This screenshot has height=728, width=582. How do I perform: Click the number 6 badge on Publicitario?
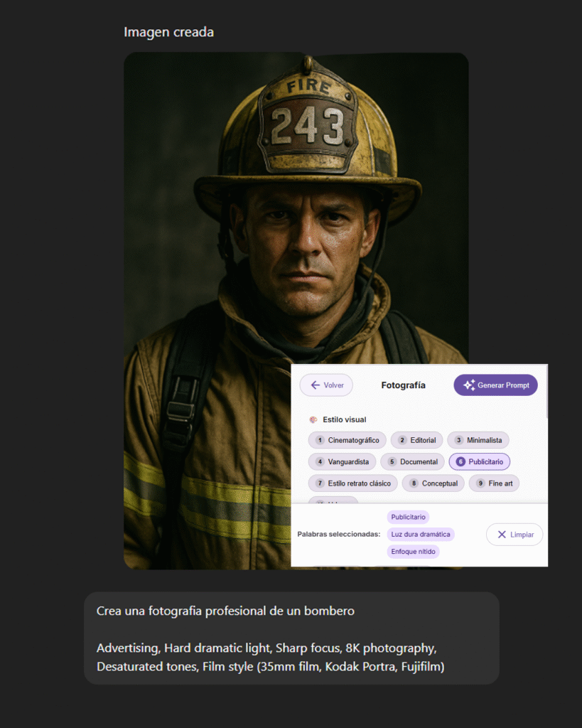point(460,461)
